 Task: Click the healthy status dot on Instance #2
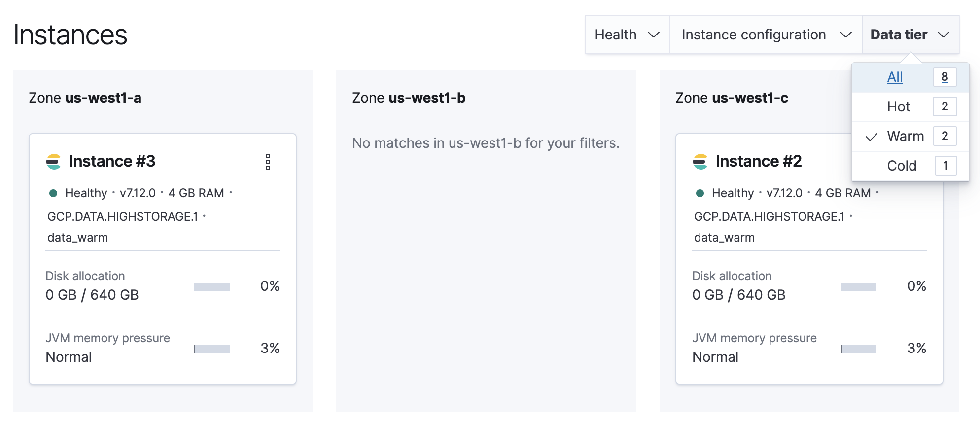[x=700, y=193]
